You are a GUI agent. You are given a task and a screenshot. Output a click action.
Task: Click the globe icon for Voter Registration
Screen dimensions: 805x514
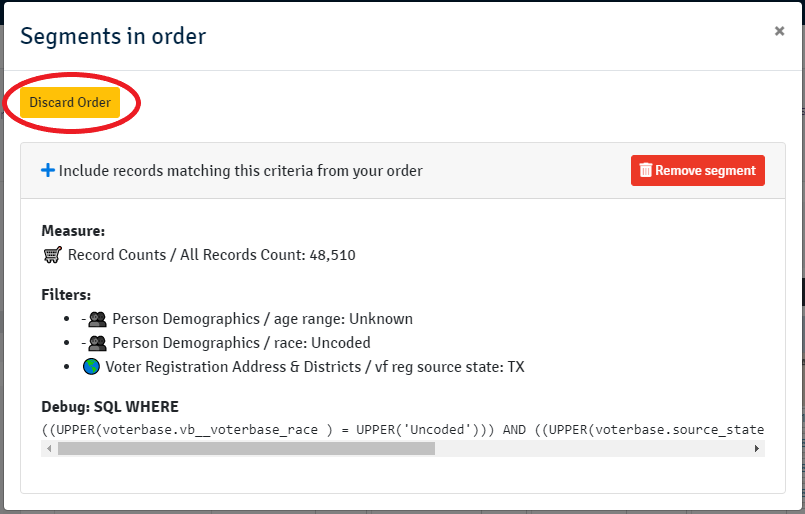(91, 367)
